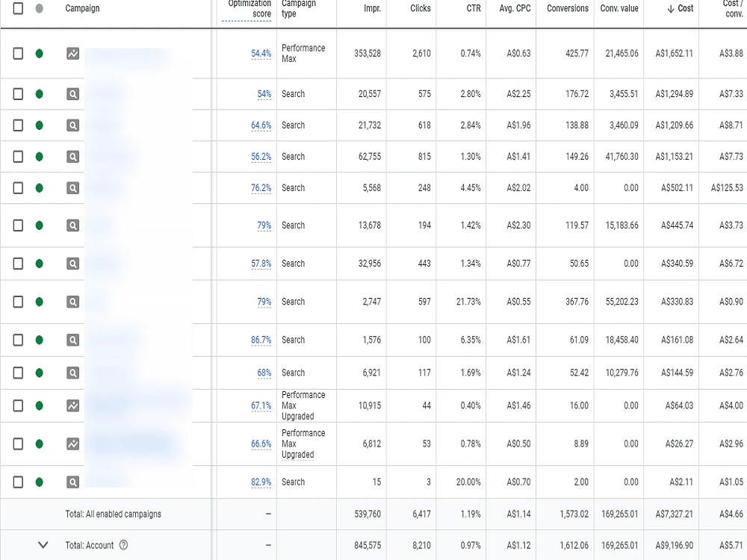This screenshot has width=747, height=560.
Task: Check the box for the 13,678 impressions campaign
Action: (18, 225)
